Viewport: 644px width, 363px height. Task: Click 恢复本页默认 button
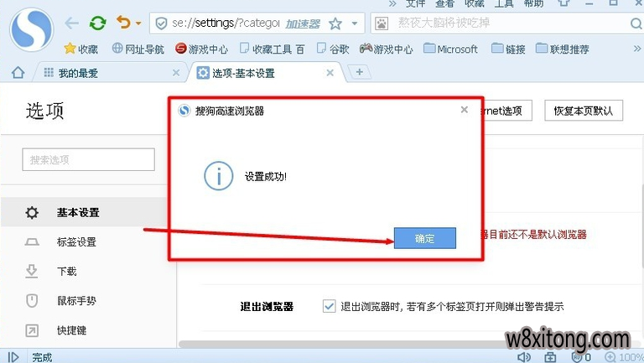tap(583, 111)
